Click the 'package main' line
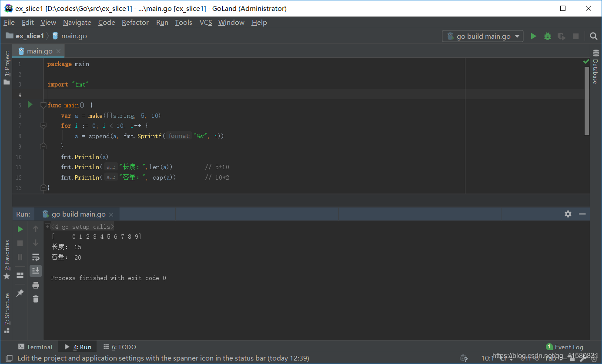 pos(68,64)
